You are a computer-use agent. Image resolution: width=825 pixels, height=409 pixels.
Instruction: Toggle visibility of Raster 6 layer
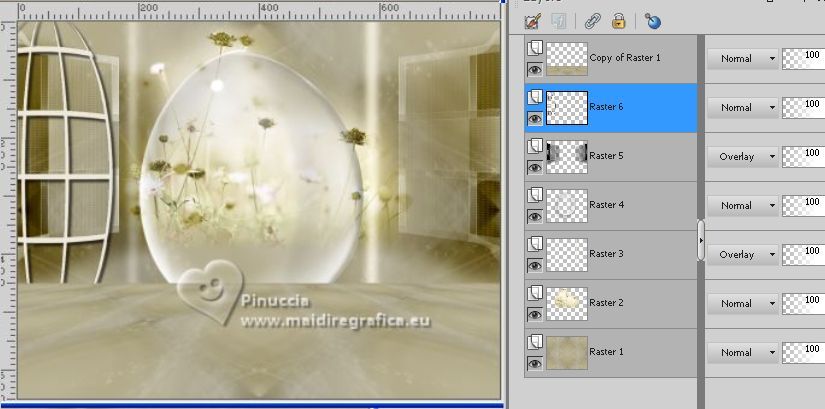pos(535,118)
